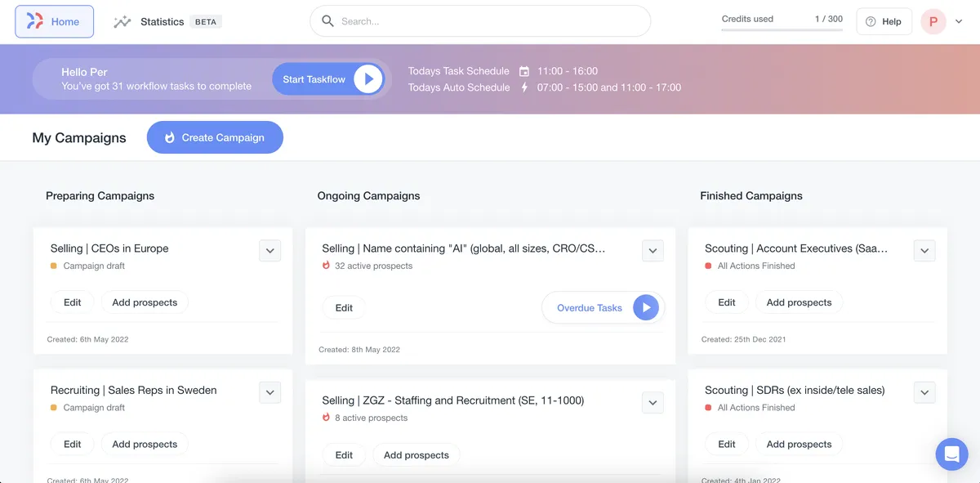Image resolution: width=980 pixels, height=483 pixels.
Task: Add prospects to ZGZ Staffing campaign
Action: (416, 455)
